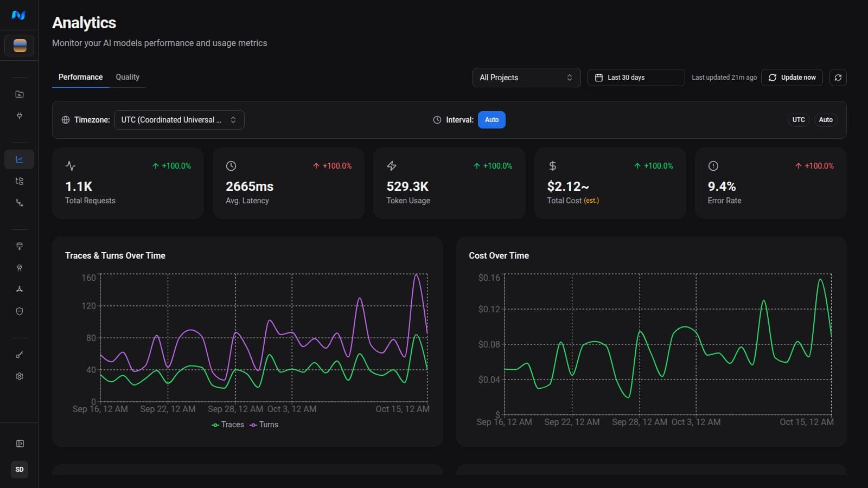Open the plug integrations icon in sidebar
This screenshot has height=488, width=868.
coord(20,116)
